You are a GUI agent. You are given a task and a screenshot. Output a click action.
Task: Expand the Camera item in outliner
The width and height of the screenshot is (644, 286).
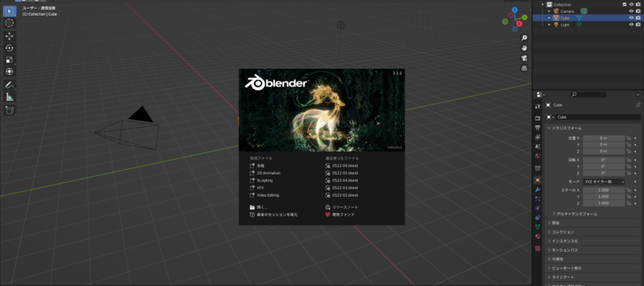tap(549, 11)
